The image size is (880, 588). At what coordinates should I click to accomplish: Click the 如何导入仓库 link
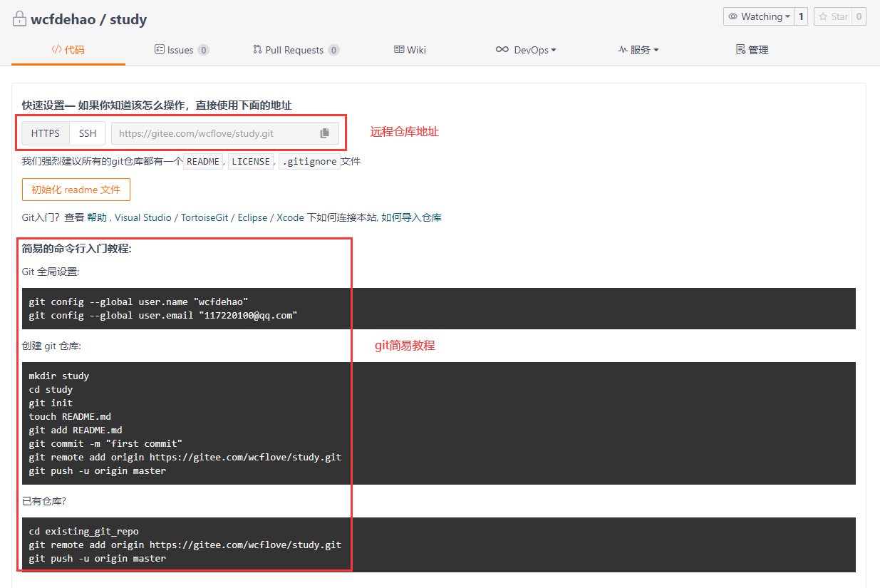411,217
